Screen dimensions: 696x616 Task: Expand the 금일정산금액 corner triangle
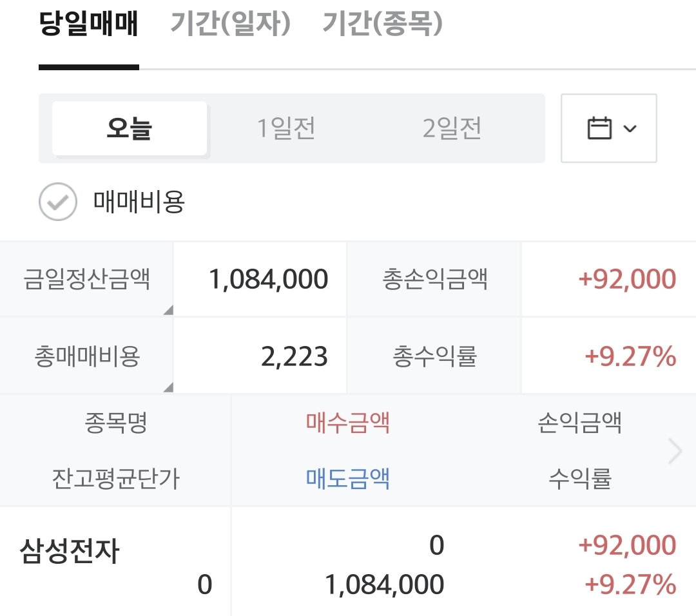(x=168, y=310)
